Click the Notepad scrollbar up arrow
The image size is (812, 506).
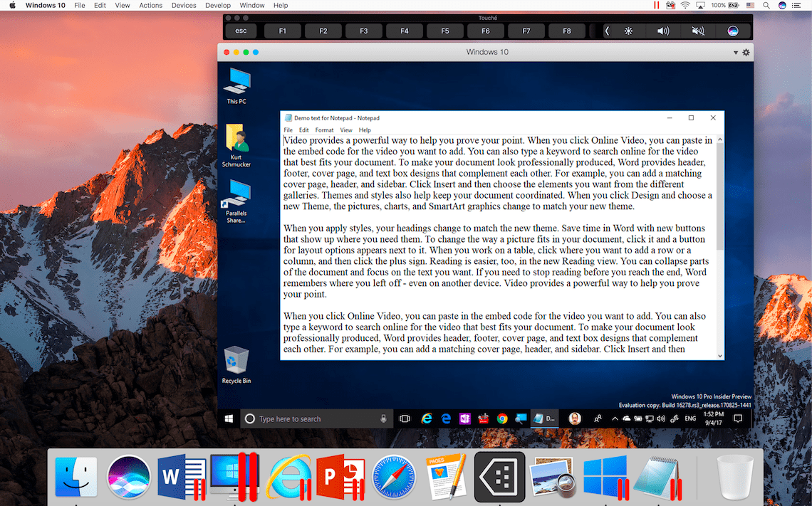[x=720, y=139]
